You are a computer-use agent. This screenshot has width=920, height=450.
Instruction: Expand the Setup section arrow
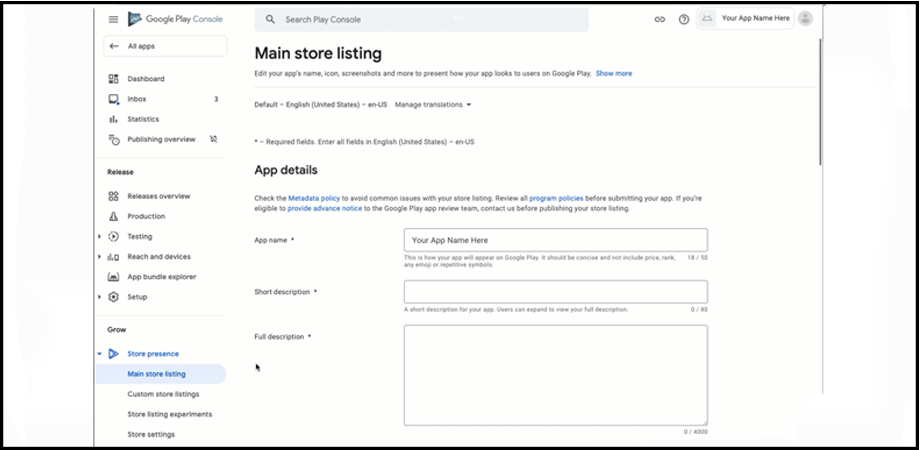(x=100, y=297)
